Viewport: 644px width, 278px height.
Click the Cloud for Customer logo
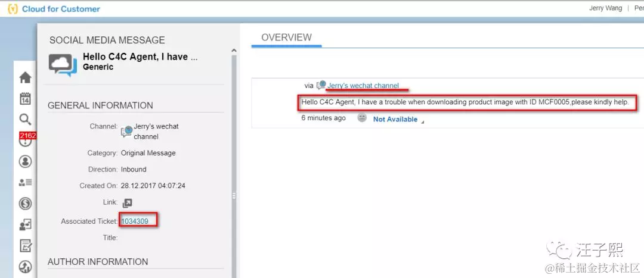[54, 8]
